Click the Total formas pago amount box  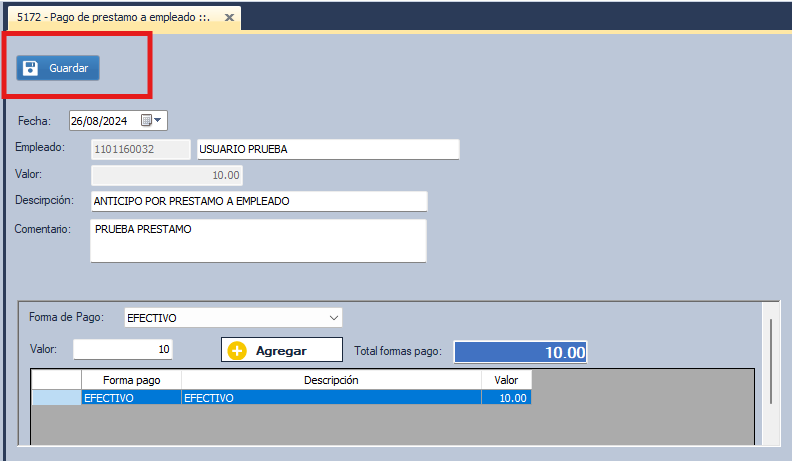click(520, 352)
